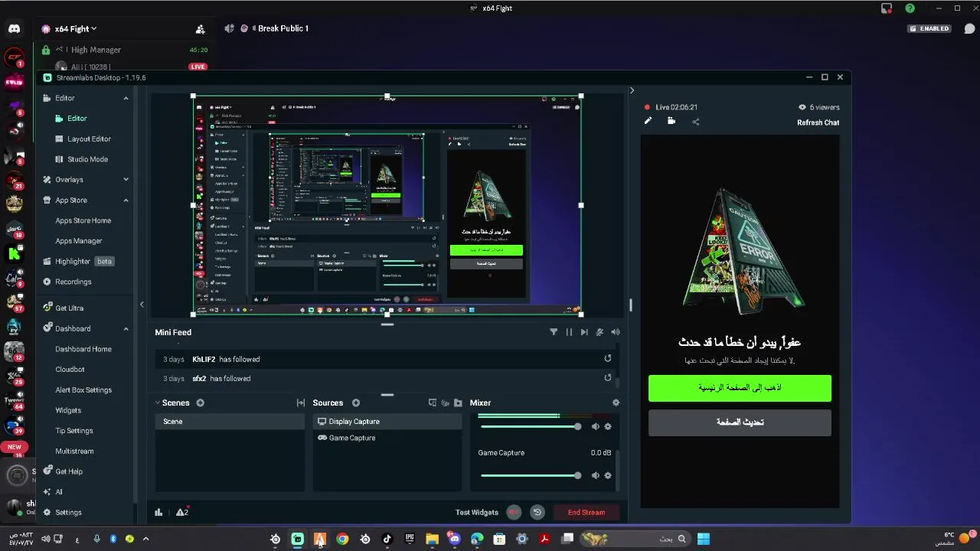Screen dimensions: 980x551
Task: Expand the Overlays section
Action: [x=126, y=180]
